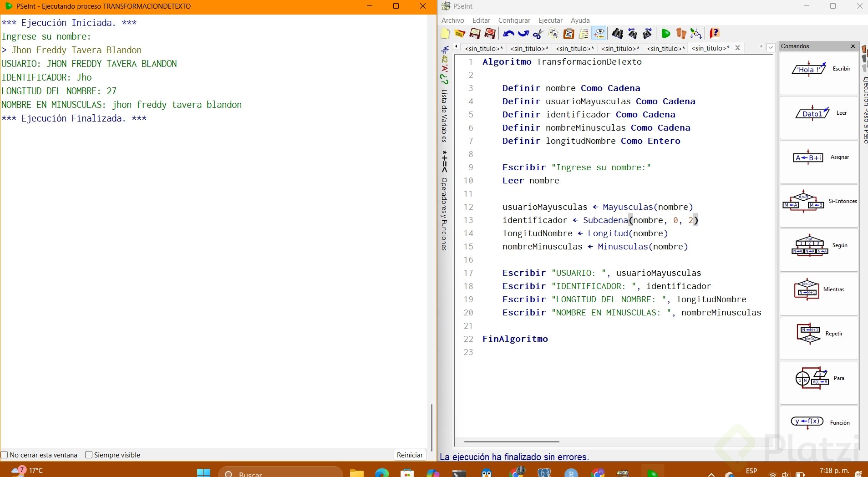This screenshot has height=477, width=868.
Task: Open a file using the folder icon
Action: pyautogui.click(x=460, y=34)
